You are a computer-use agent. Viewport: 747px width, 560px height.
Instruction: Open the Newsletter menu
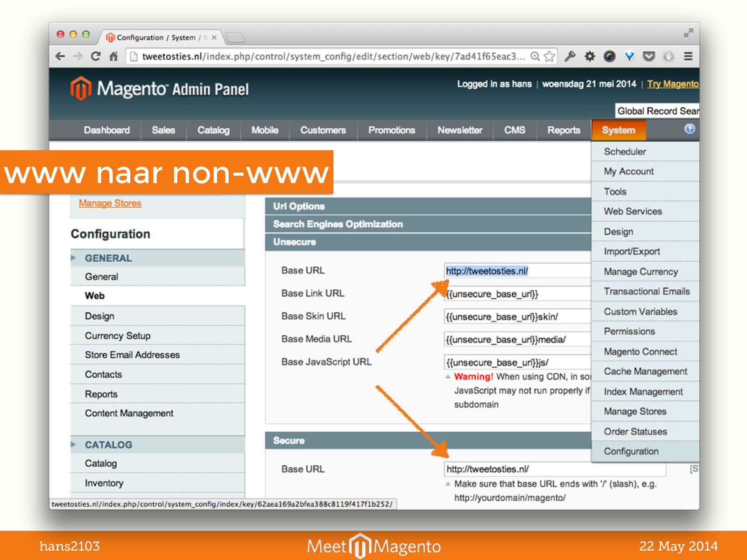(460, 130)
